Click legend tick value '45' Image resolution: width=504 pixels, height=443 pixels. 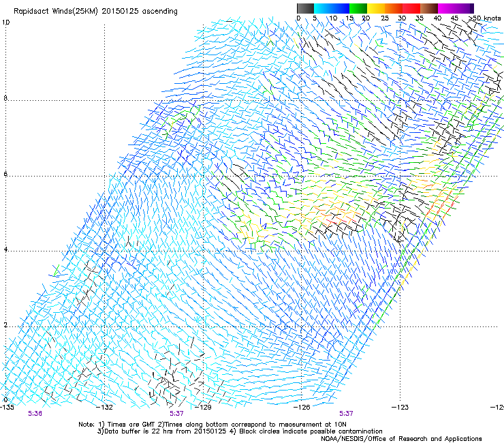(x=454, y=18)
